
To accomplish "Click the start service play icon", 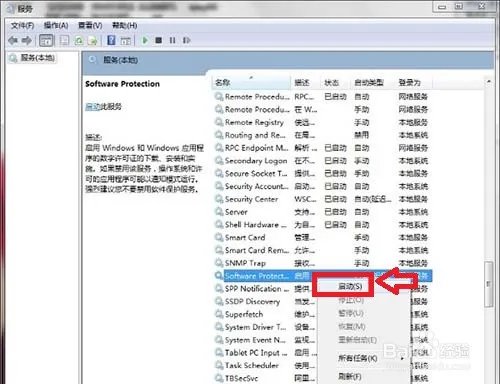I will pos(145,40).
